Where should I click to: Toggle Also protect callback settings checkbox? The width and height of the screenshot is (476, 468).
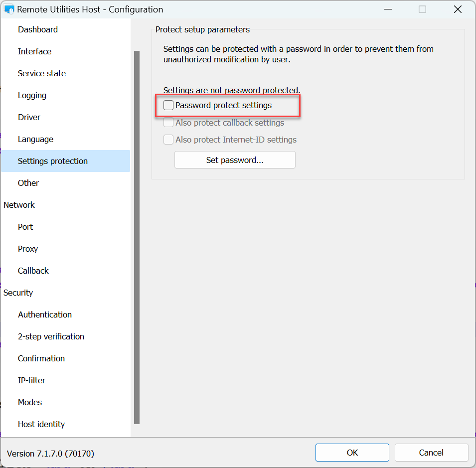click(169, 123)
